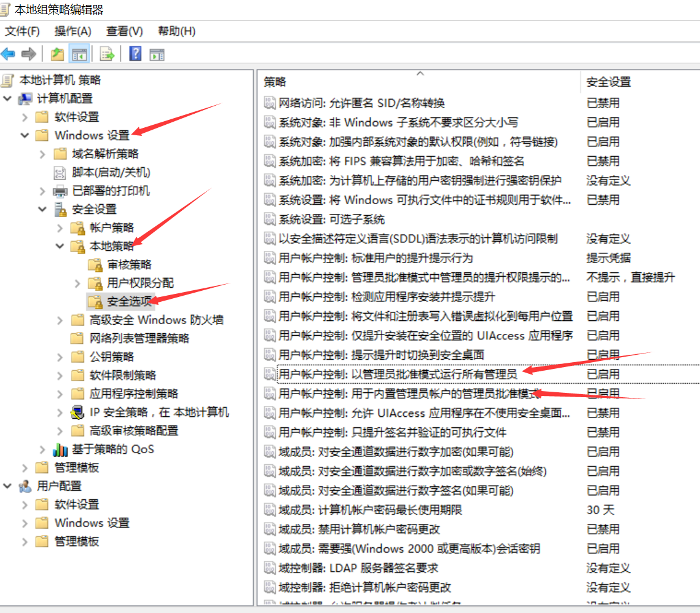The width and height of the screenshot is (700, 613).
Task: Select policy 以管理员批准模式运行所有管理员
Action: point(398,374)
